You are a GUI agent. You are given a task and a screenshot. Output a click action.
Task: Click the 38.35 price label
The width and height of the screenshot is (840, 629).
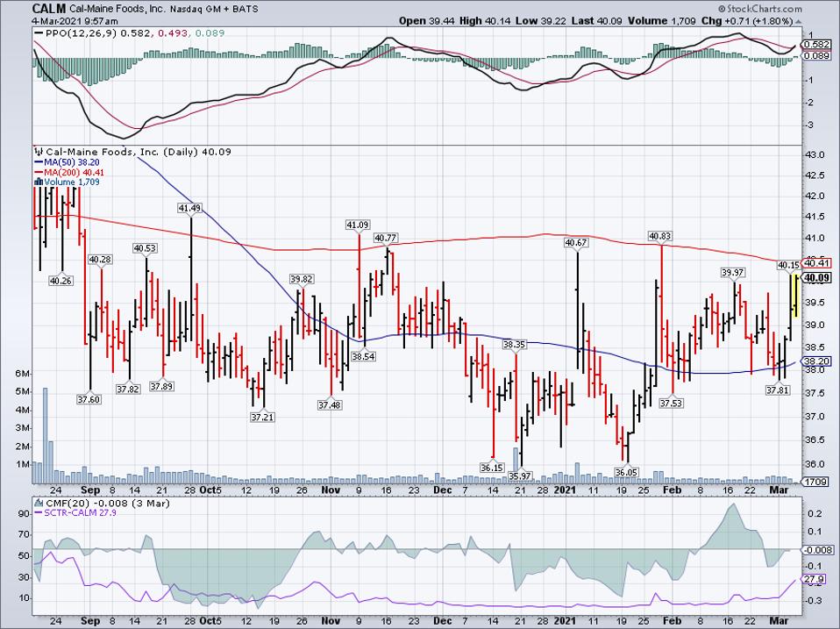(x=515, y=345)
